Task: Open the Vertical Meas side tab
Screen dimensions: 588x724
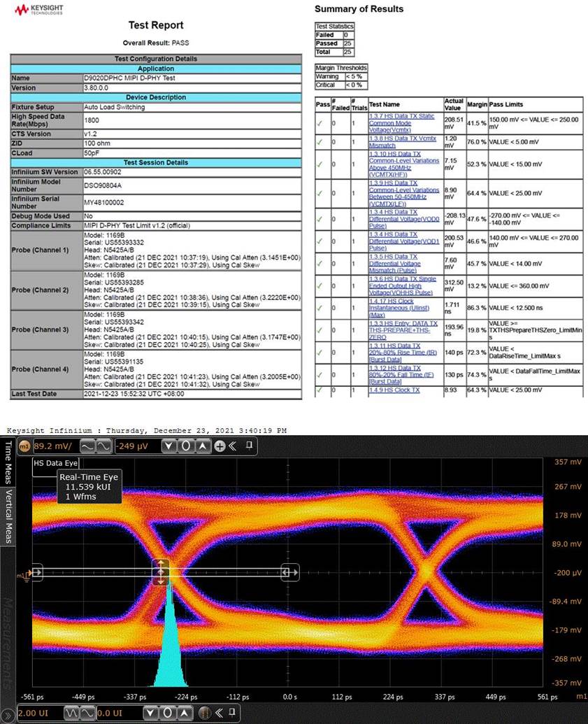Action: 8,517
